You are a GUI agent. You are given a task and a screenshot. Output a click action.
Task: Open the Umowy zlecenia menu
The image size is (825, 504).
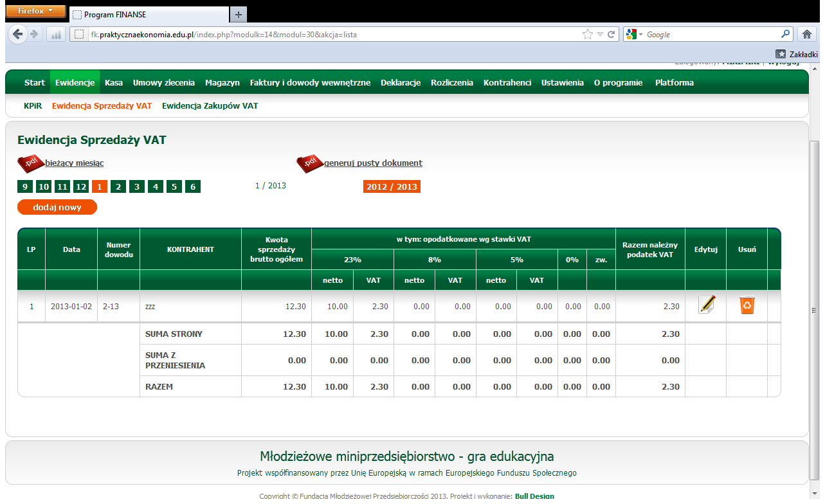click(164, 82)
